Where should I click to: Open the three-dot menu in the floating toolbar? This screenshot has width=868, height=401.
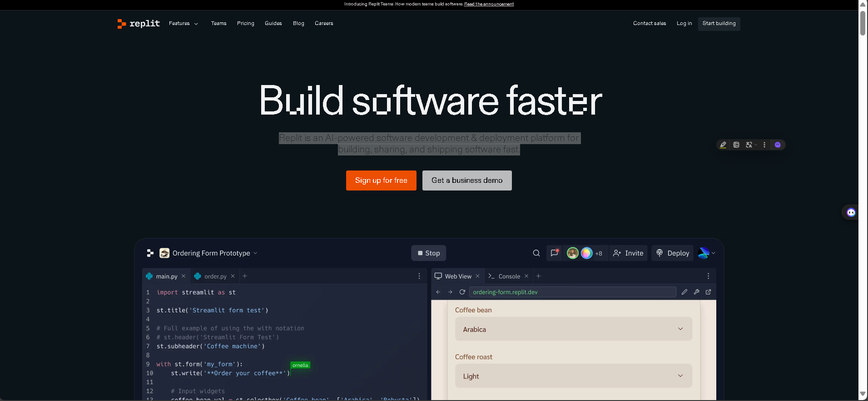764,145
